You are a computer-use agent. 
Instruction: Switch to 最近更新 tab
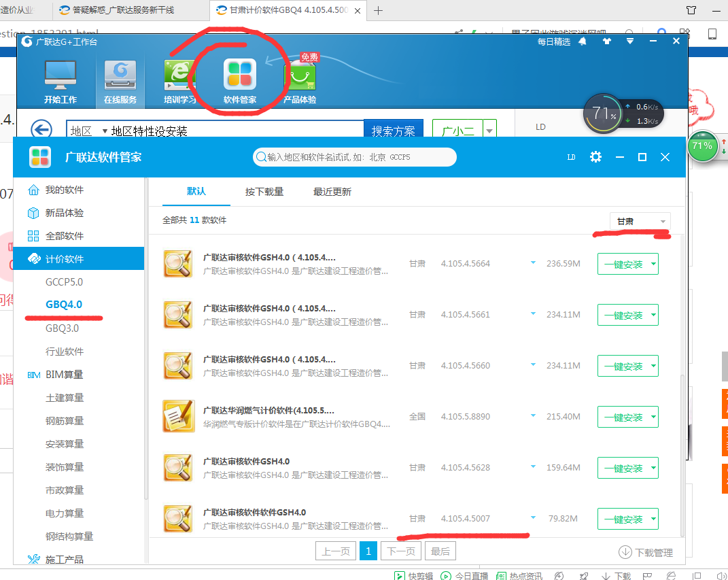click(x=332, y=191)
